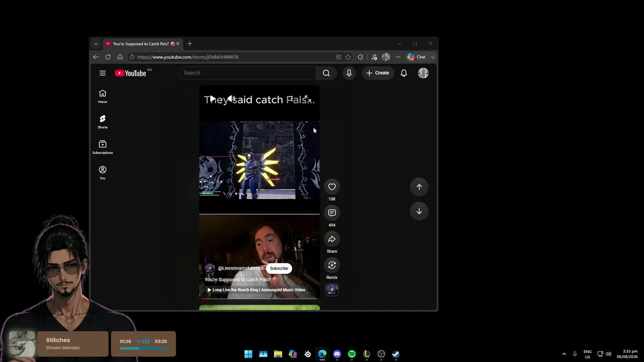
Task: Open the tab search dropdown arrow
Action: (96, 44)
